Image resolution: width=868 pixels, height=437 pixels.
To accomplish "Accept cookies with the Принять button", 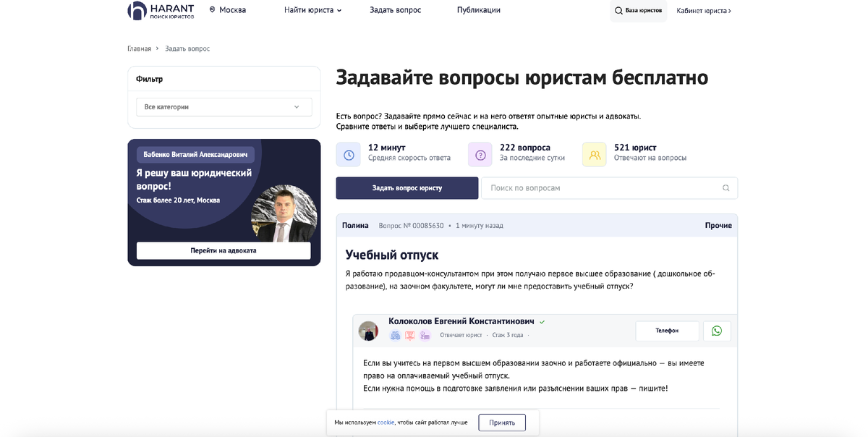I will click(x=502, y=422).
